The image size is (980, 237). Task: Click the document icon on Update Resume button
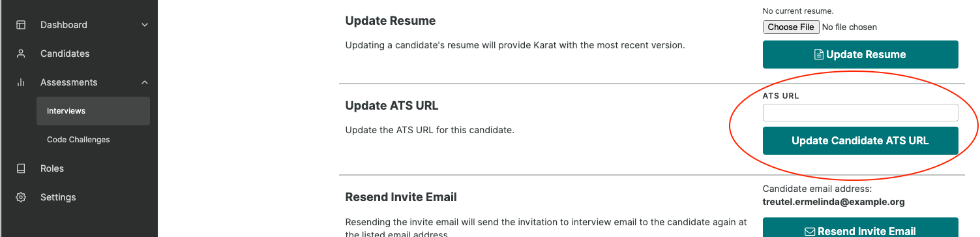coord(819,55)
